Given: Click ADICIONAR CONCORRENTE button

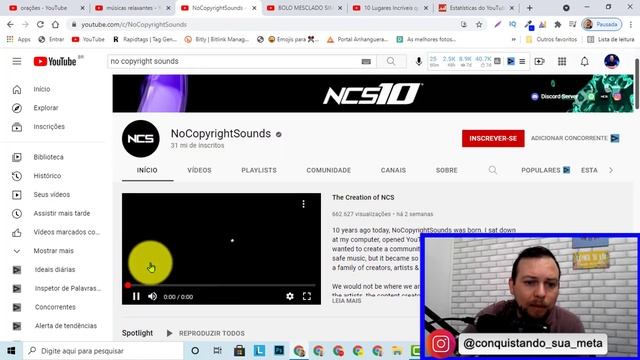Looking at the screenshot, I should [575, 138].
